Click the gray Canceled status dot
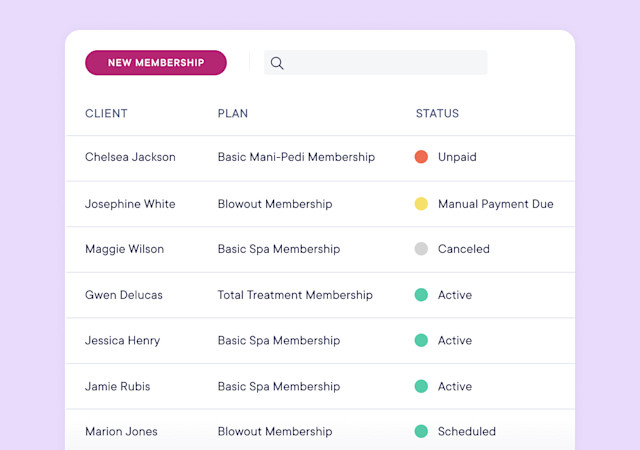Image resolution: width=640 pixels, height=450 pixels. (x=421, y=249)
